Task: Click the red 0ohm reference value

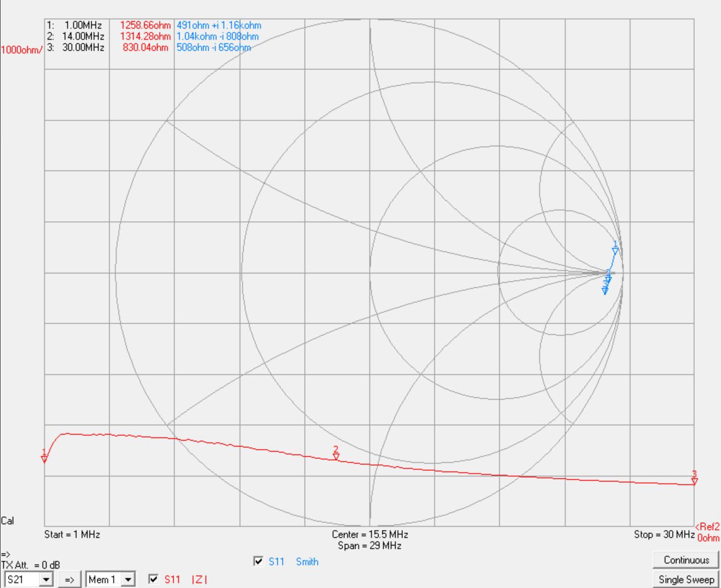Action: pyautogui.click(x=708, y=538)
